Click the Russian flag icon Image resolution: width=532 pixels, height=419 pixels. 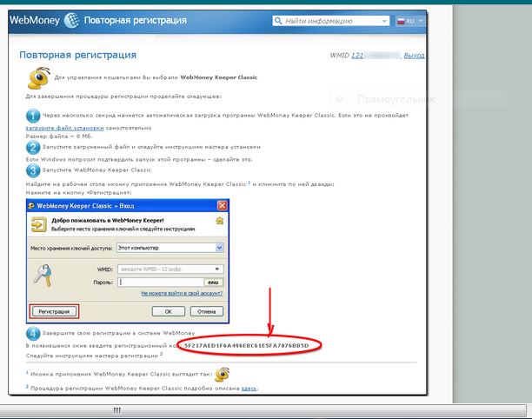[401, 22]
